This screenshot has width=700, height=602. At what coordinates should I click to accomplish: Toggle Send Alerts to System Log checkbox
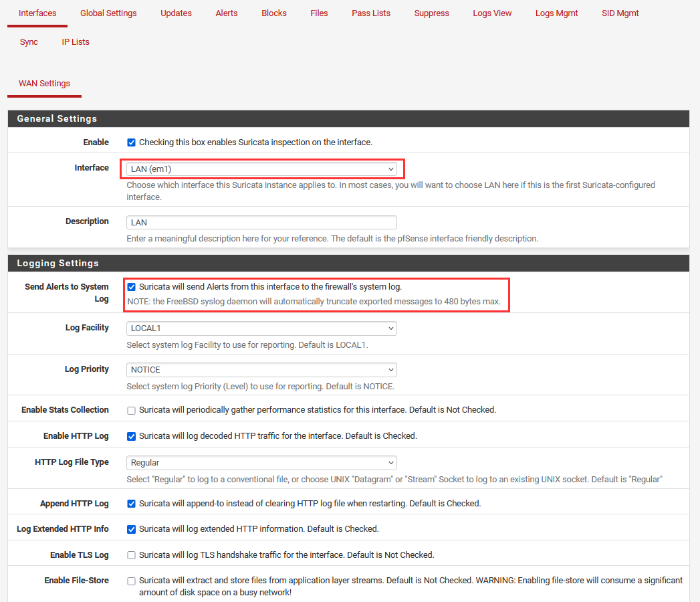(x=132, y=287)
